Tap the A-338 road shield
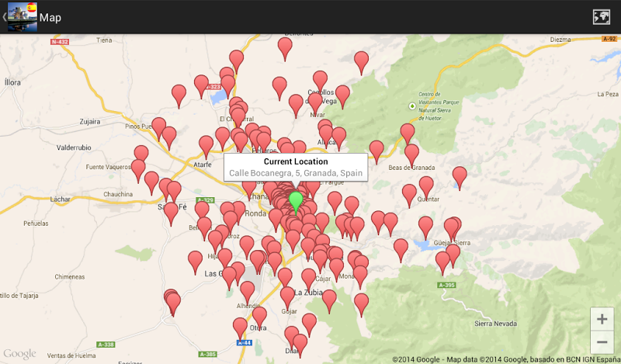Screen dimensions: 621x364 [x=106, y=345]
